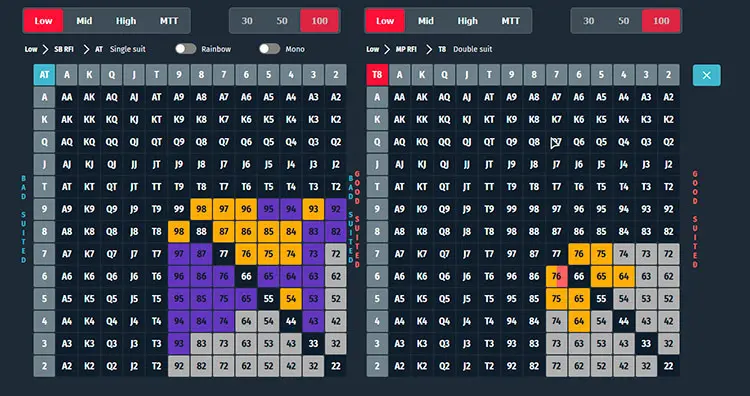The width and height of the screenshot is (750, 396).
Task: Click the orange 64 cell in right grid's 6 row
Action: coord(624,276)
